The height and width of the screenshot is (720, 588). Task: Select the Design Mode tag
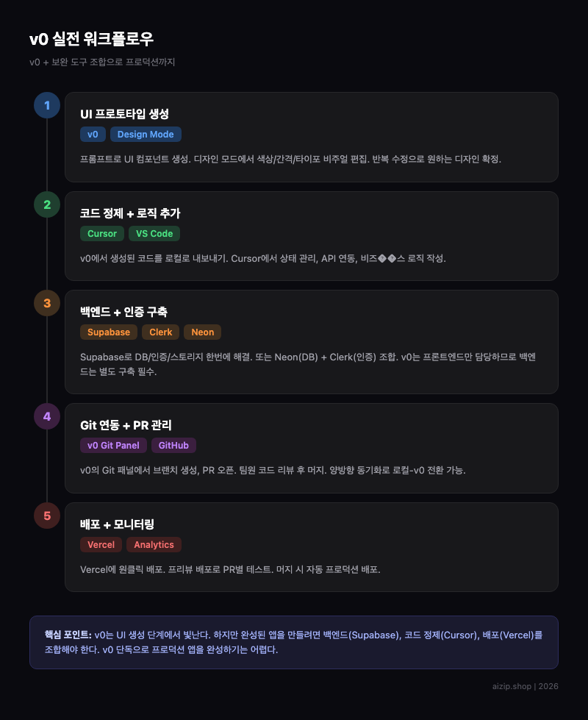pos(146,135)
